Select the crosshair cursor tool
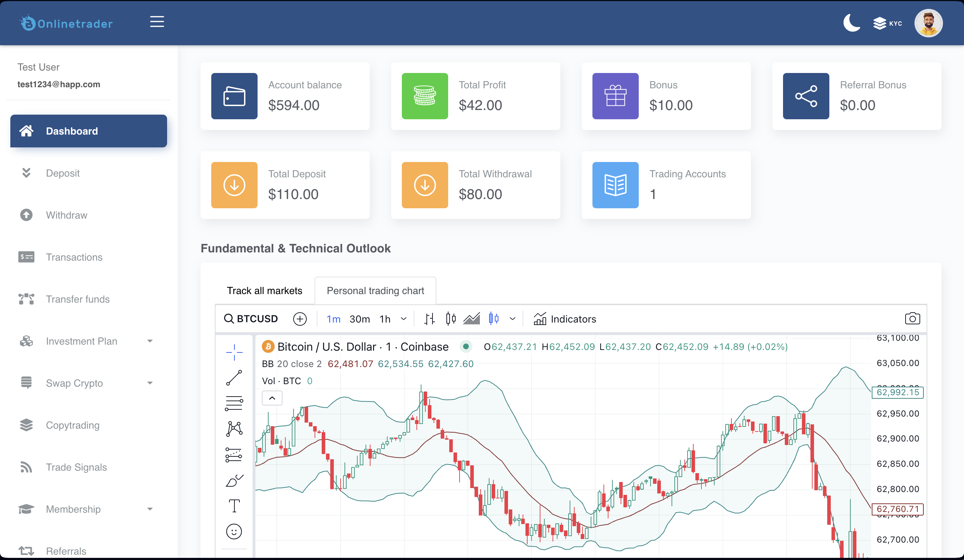Screen dimensions: 964x560 coord(234,352)
